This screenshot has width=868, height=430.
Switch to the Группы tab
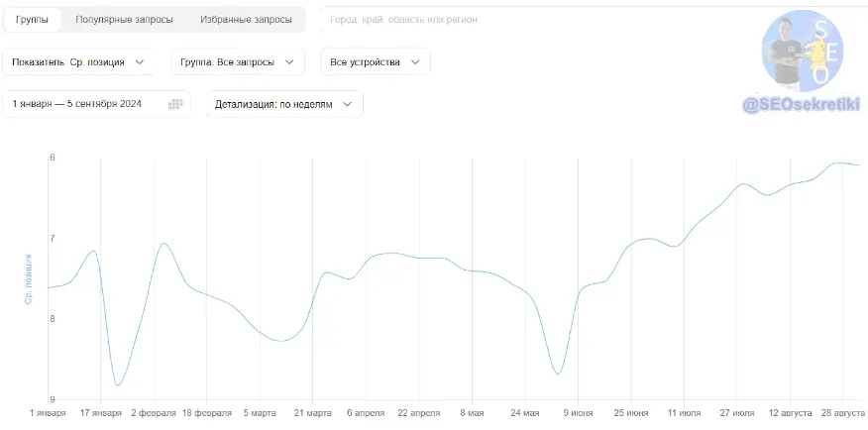32,20
